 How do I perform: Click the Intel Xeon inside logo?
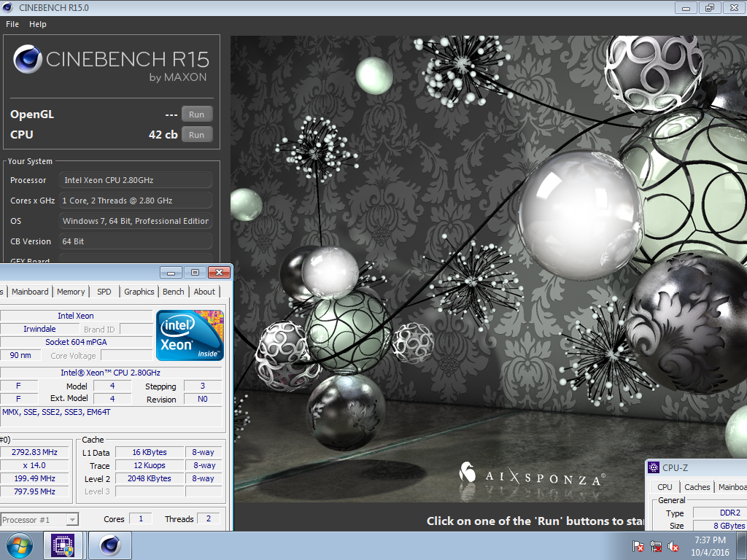coord(190,335)
